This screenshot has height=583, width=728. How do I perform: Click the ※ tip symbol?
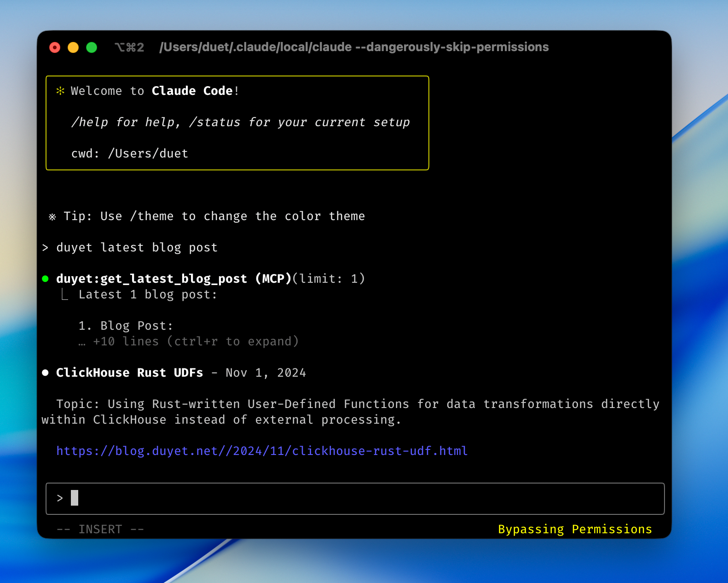(52, 217)
